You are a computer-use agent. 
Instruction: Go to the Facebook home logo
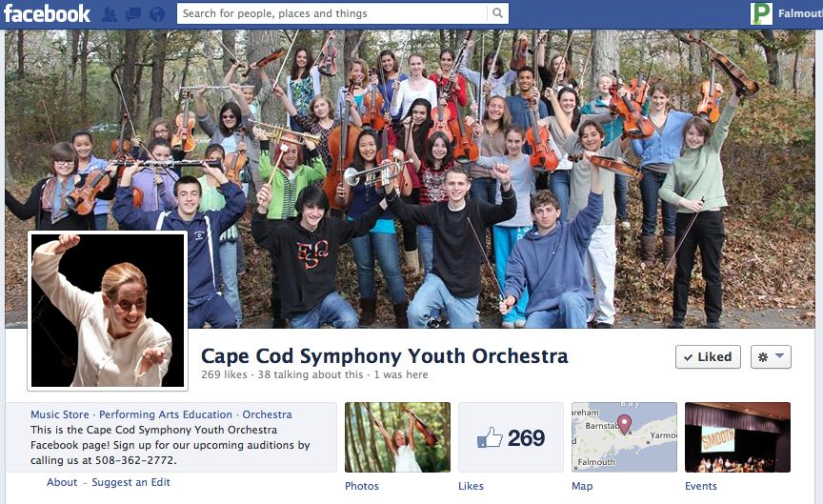point(47,13)
